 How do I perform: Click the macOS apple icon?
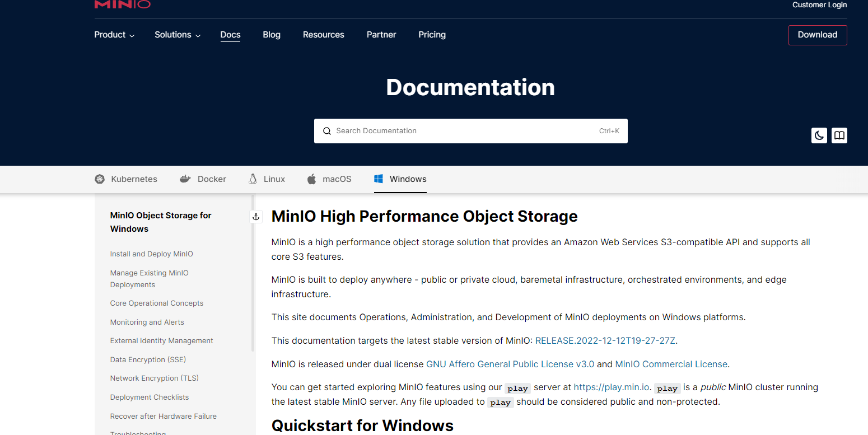pos(312,179)
